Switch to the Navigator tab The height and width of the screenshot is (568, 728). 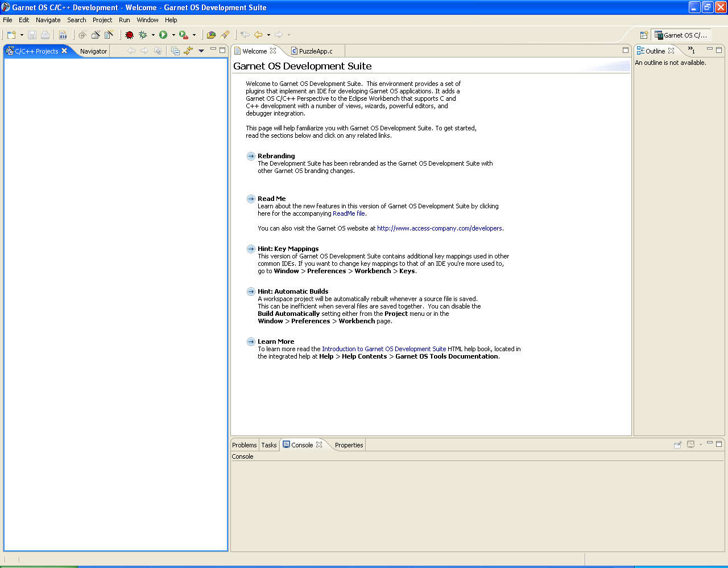click(93, 51)
